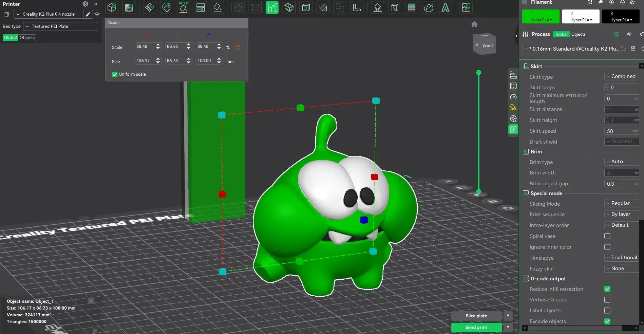Click the Arrange all objects icon

201,7
